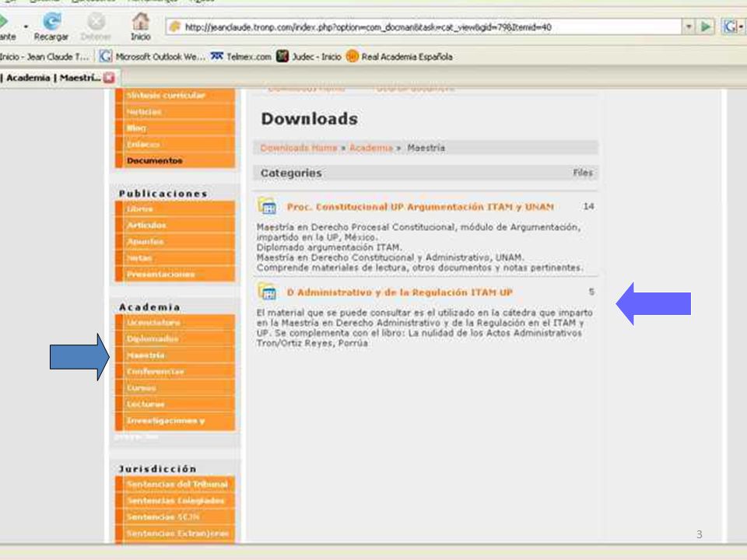Open Diplomados under Academia
Viewport: 747px width, 560px height.
[175, 338]
